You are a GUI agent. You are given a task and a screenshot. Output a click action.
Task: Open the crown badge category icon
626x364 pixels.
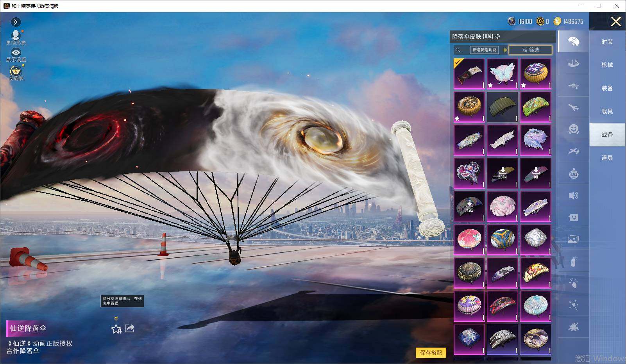click(x=573, y=173)
